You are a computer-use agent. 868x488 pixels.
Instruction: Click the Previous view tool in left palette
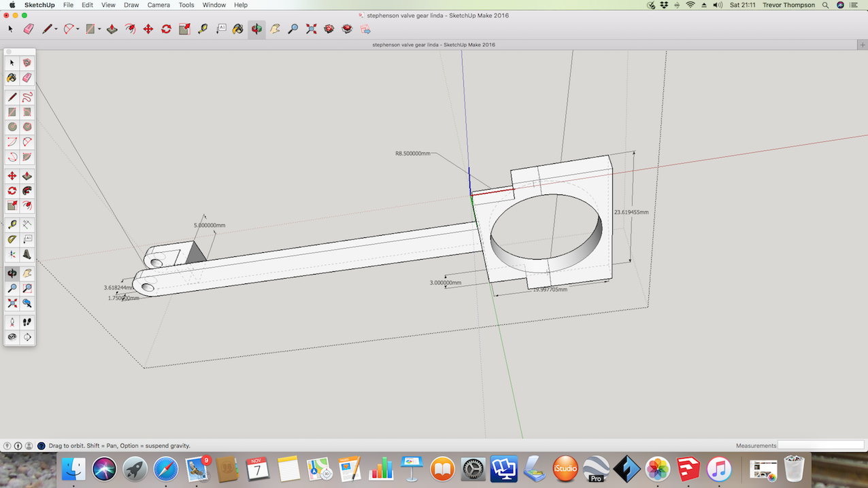27,303
